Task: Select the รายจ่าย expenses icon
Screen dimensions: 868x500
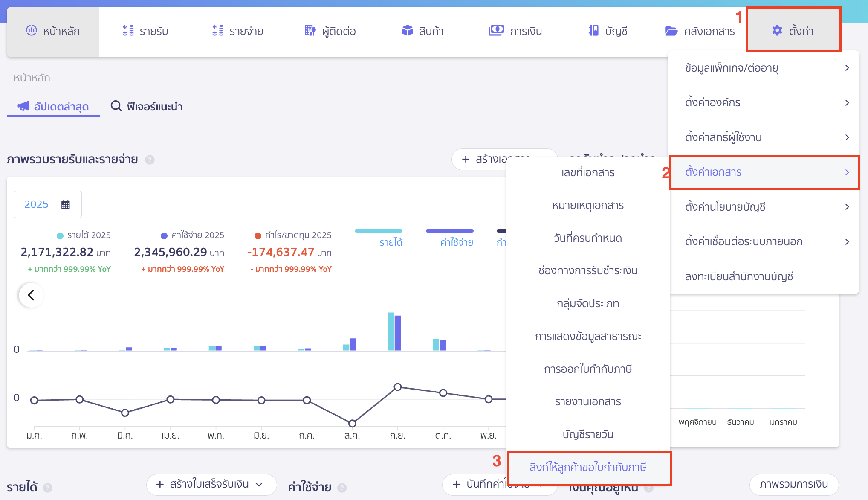Action: point(217,30)
